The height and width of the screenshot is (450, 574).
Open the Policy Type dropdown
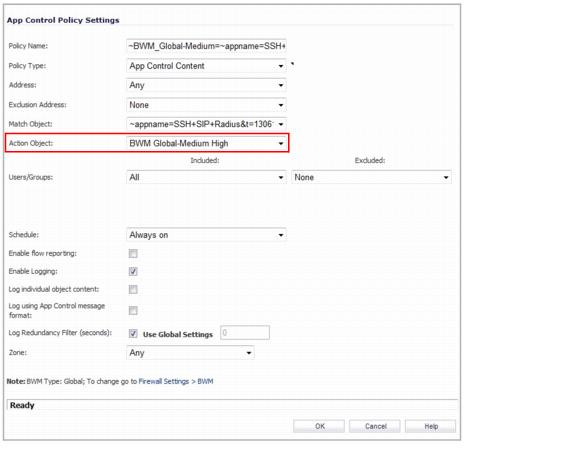point(206,66)
